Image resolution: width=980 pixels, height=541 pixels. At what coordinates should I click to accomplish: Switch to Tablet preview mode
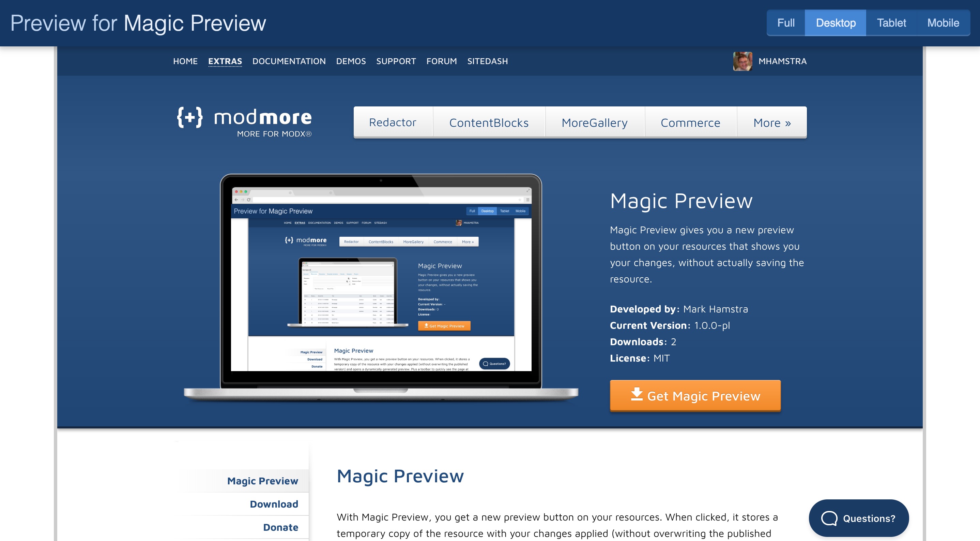click(x=891, y=22)
